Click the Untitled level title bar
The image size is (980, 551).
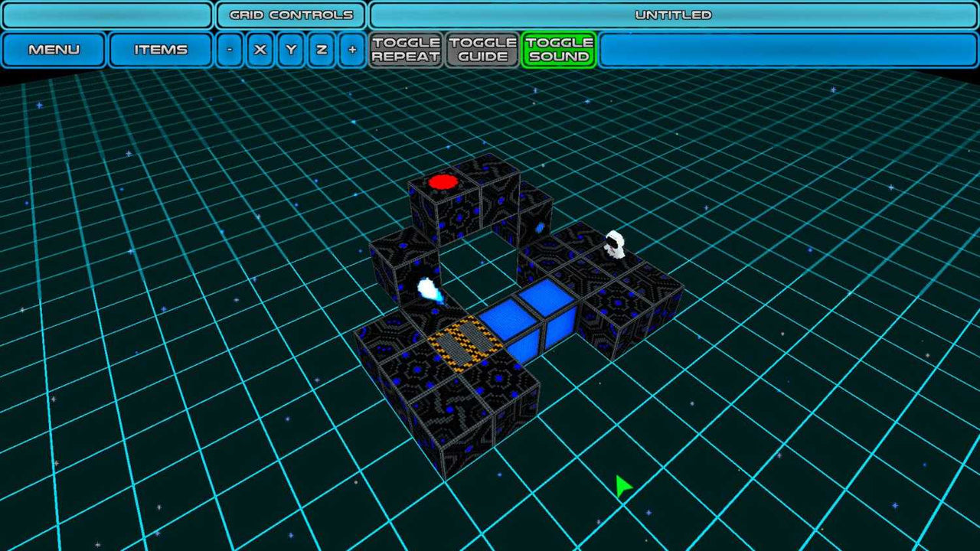tap(672, 15)
